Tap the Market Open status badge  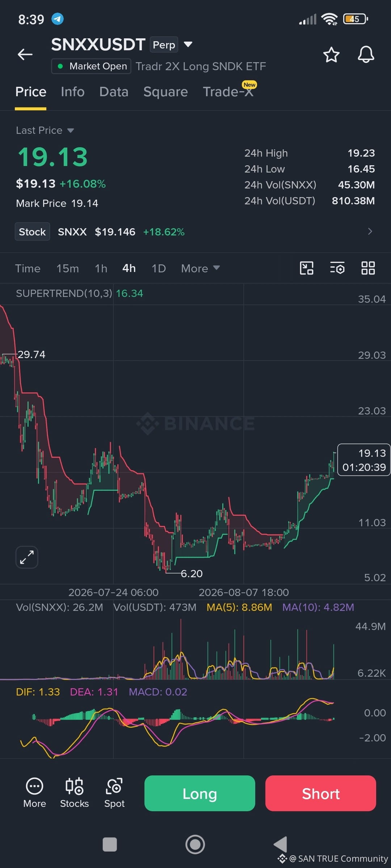point(91,66)
